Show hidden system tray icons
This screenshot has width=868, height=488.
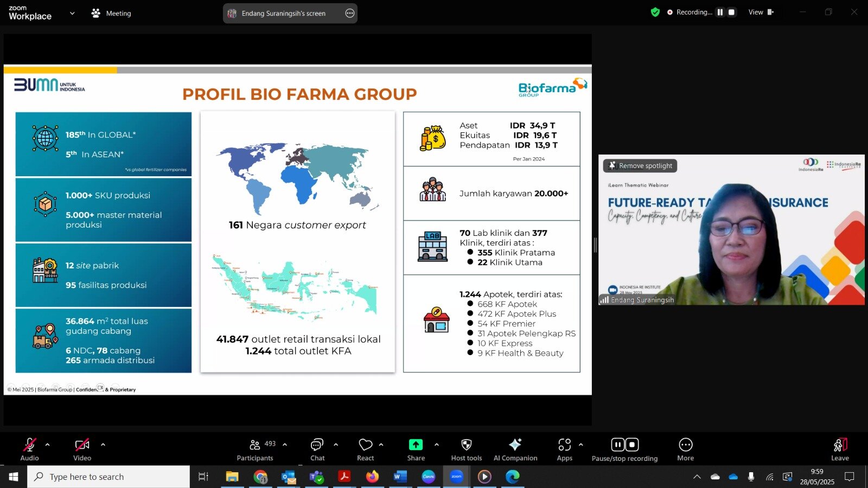697,477
